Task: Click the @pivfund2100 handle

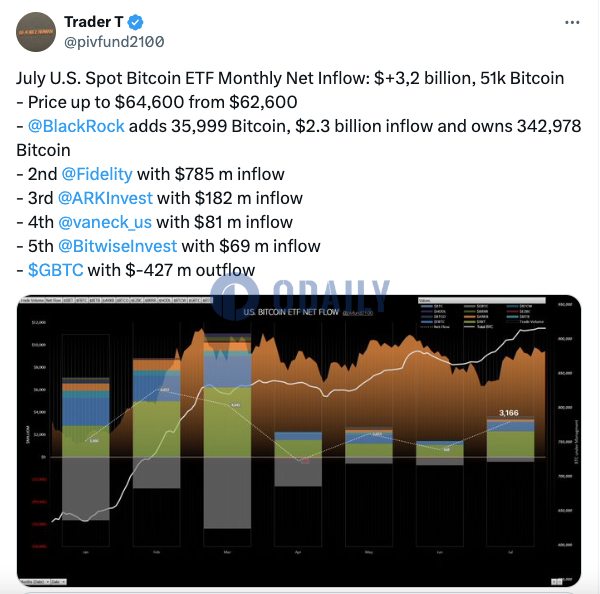Action: (114, 42)
